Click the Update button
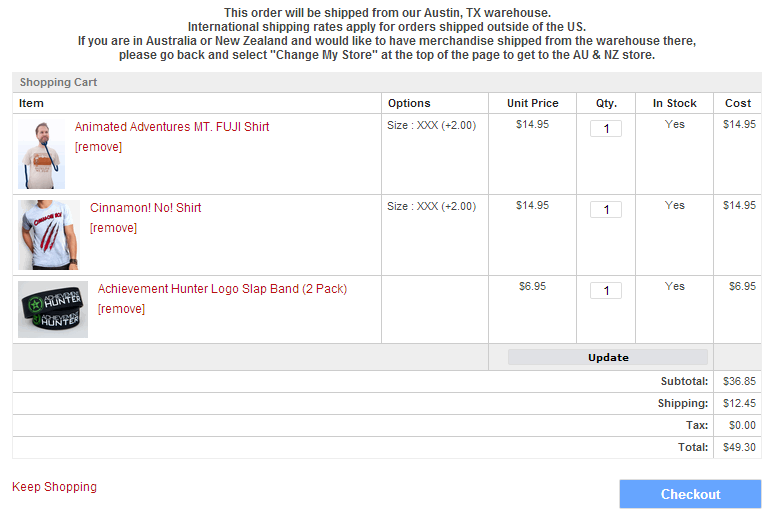 [608, 357]
